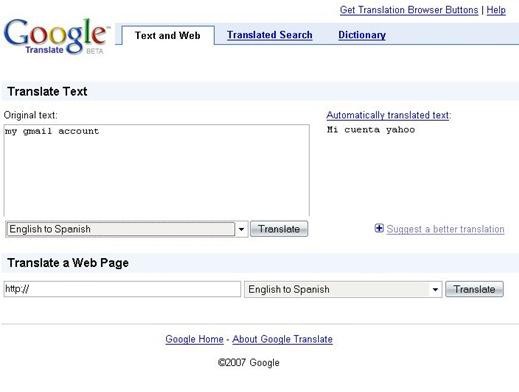Image resolution: width=519 pixels, height=392 pixels.
Task: Click the Google Translate logo
Action: click(56, 36)
